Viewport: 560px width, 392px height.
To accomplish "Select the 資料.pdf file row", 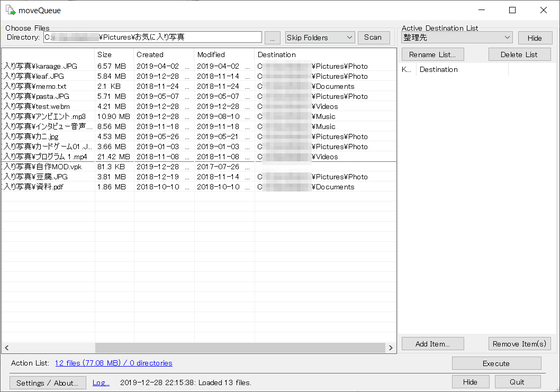I will (199, 187).
